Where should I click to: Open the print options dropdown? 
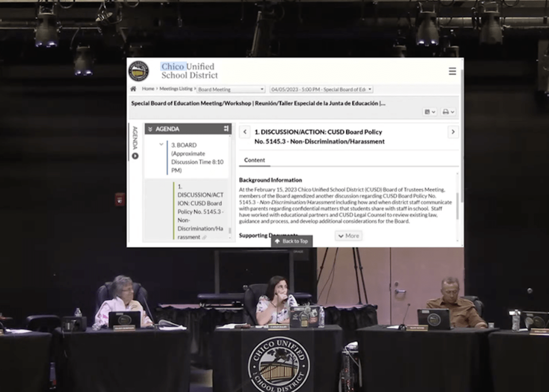(x=448, y=112)
